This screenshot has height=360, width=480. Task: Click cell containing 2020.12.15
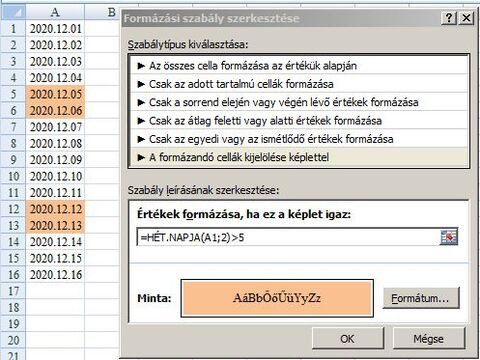click(55, 258)
